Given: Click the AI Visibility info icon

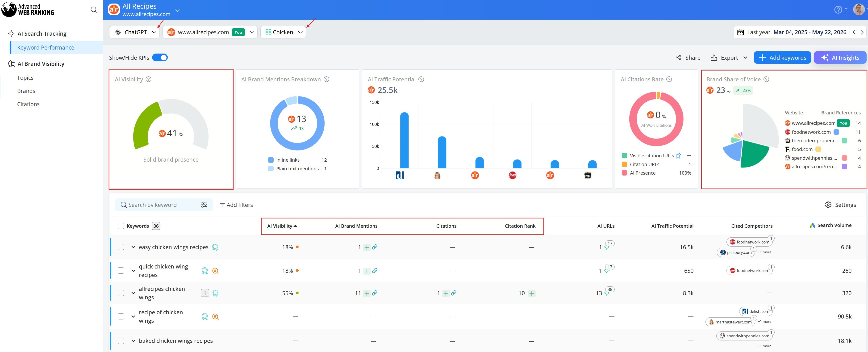Looking at the screenshot, I should point(148,79).
